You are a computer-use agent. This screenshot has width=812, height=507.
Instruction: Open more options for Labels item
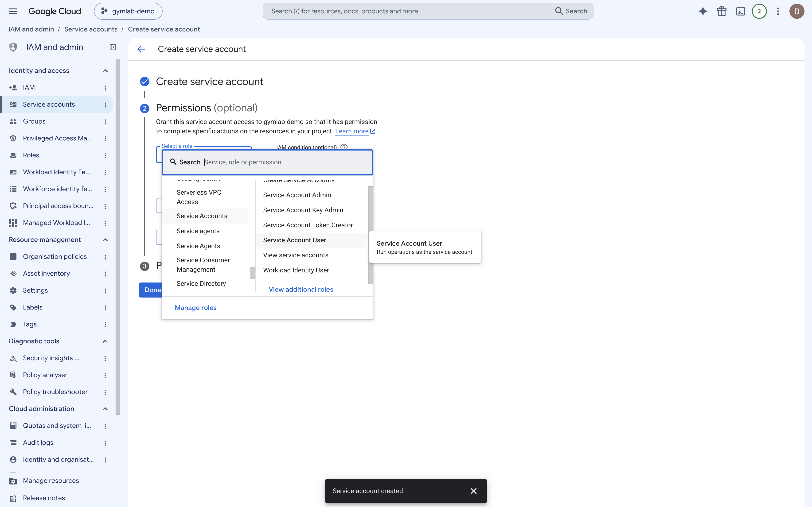coord(105,307)
